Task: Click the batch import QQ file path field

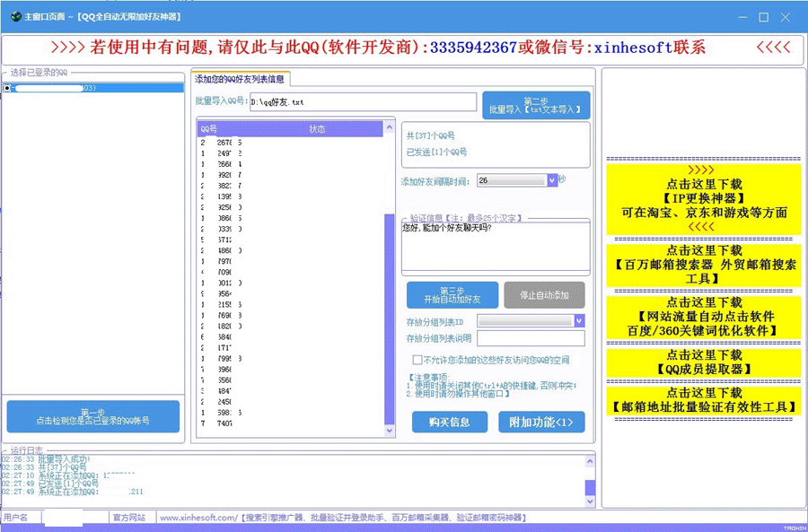Action: pos(363,102)
